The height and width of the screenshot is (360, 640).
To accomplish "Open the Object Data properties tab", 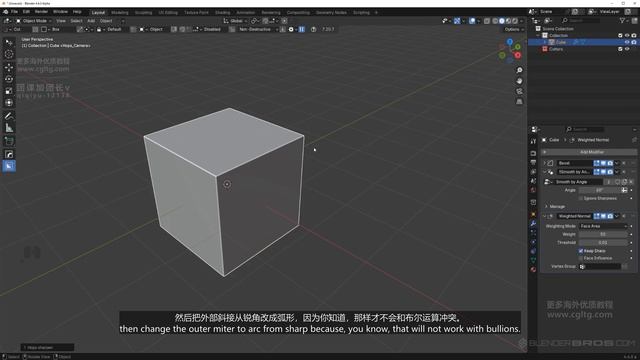I will click(x=533, y=260).
